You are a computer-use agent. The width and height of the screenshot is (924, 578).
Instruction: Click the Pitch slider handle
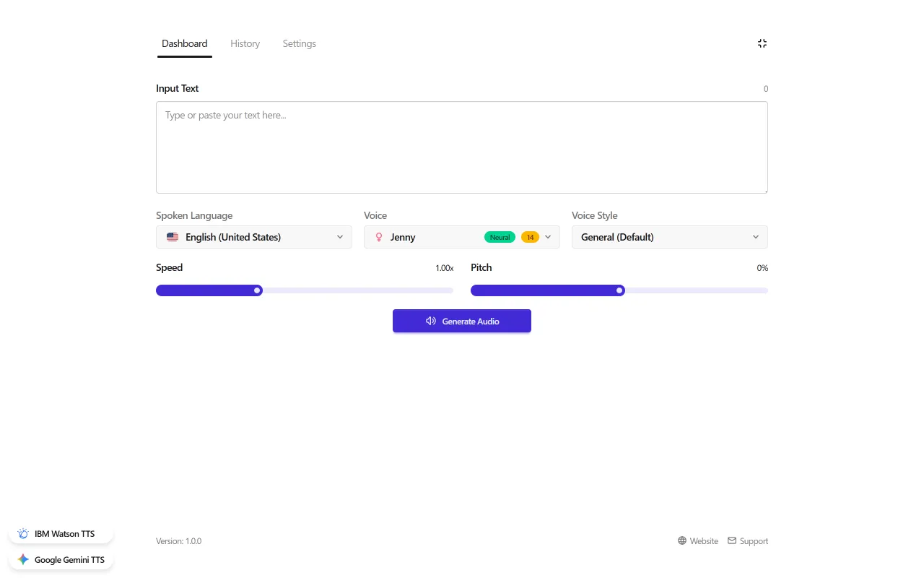tap(619, 290)
